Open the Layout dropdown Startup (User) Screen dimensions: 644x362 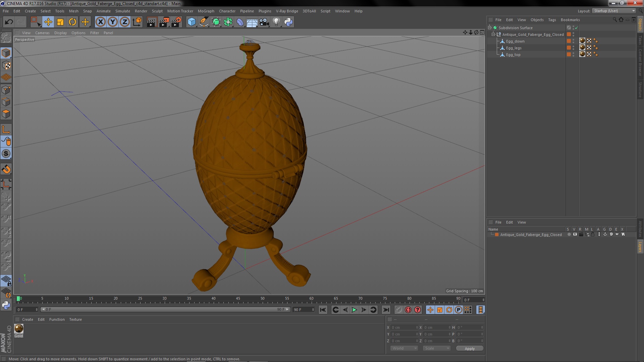pos(614,11)
